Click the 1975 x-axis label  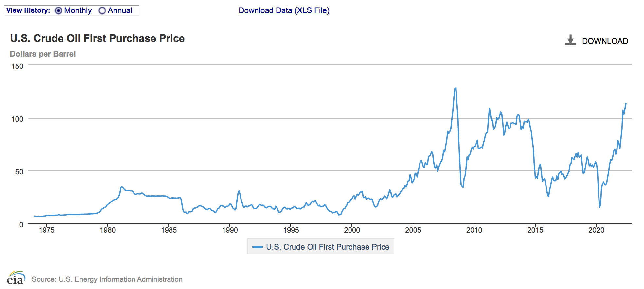[46, 230]
